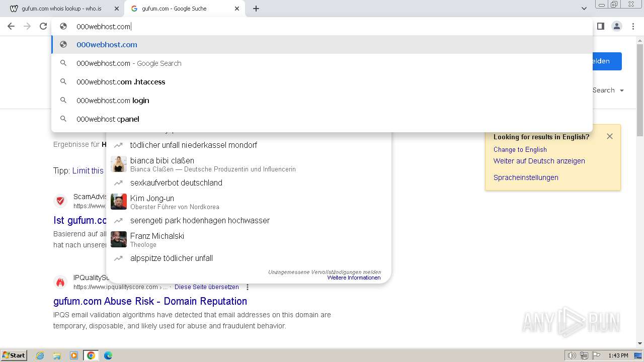Launch Microsoft Edge from taskbar
The image size is (644, 362).
coord(108,355)
